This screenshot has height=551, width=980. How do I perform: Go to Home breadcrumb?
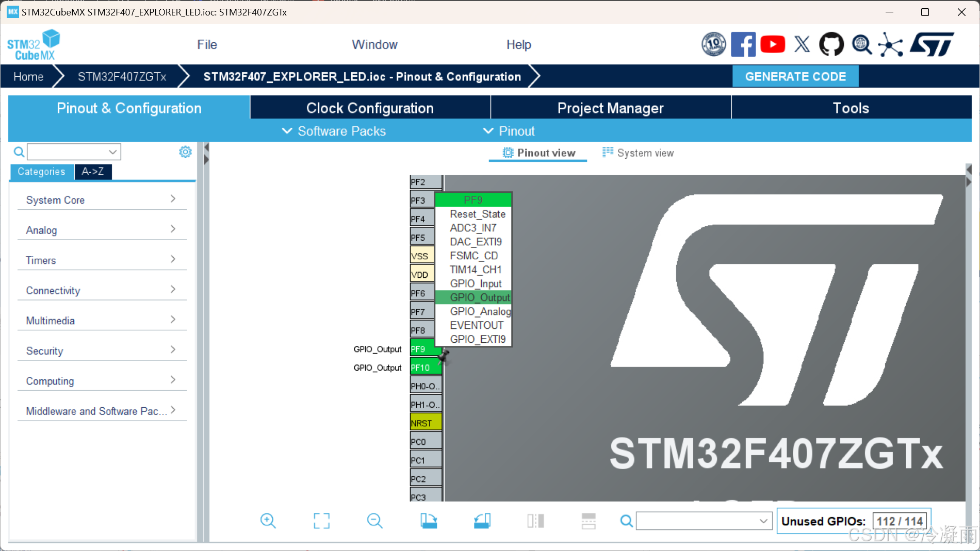(x=28, y=76)
